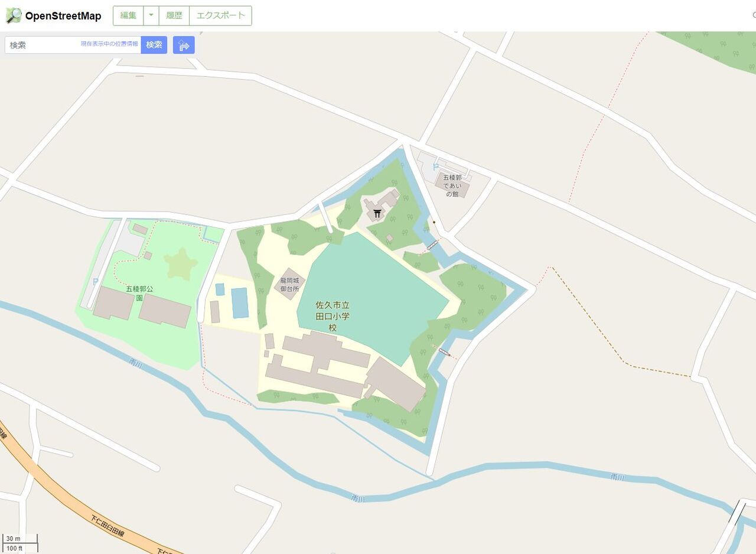
Task: Select the shrine torii gate icon
Action: (377, 213)
